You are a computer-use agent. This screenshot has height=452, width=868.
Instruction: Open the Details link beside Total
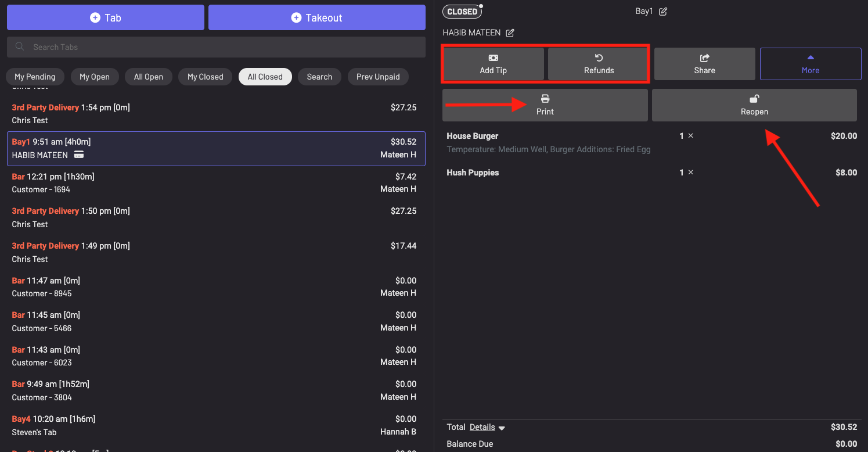[x=482, y=427]
